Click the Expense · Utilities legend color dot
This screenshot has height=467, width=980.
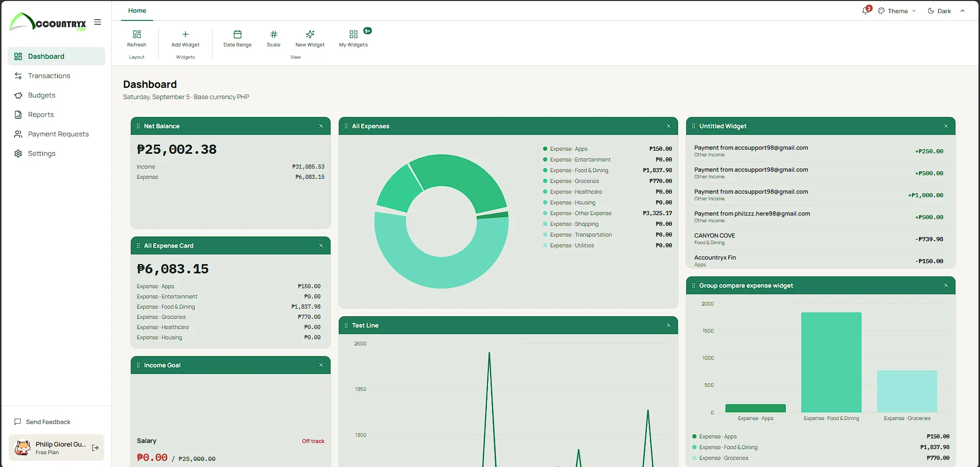coord(545,246)
